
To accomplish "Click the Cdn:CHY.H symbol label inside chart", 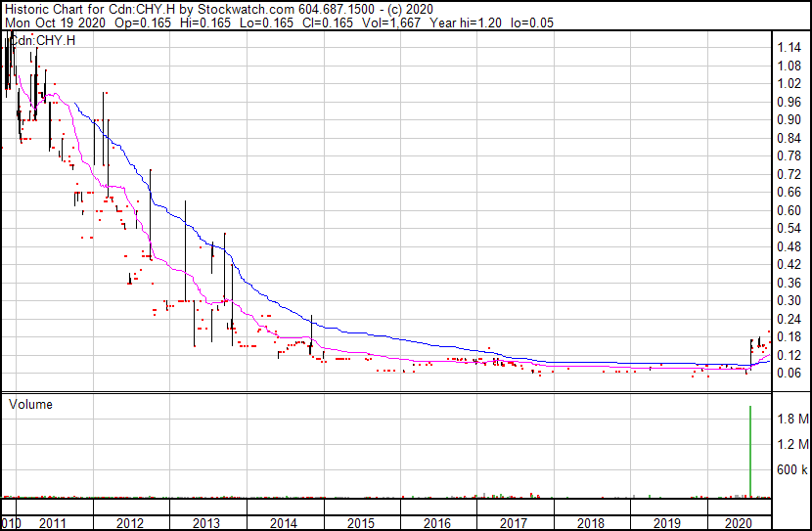I will point(41,40).
